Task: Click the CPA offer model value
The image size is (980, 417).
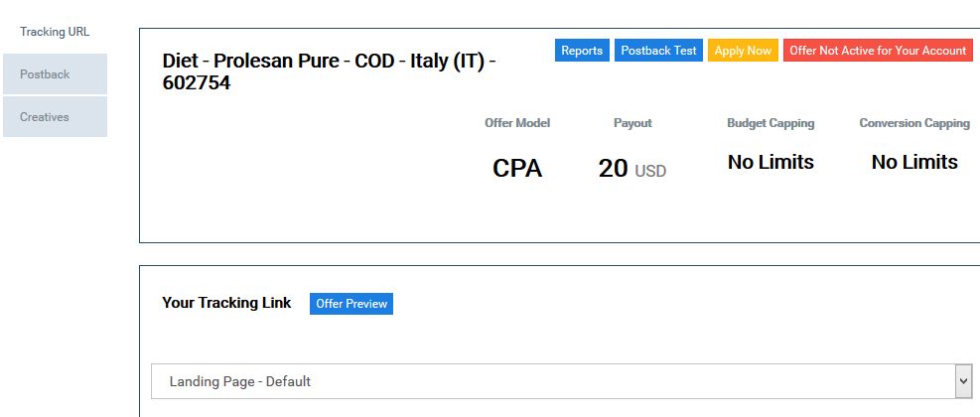Action: click(x=517, y=168)
